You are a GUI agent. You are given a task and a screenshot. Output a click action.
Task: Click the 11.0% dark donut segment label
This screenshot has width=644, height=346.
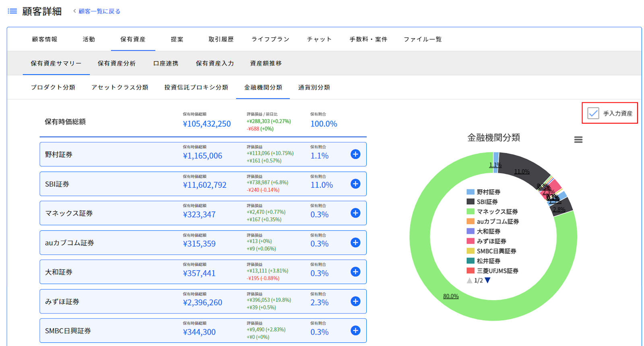(x=522, y=172)
